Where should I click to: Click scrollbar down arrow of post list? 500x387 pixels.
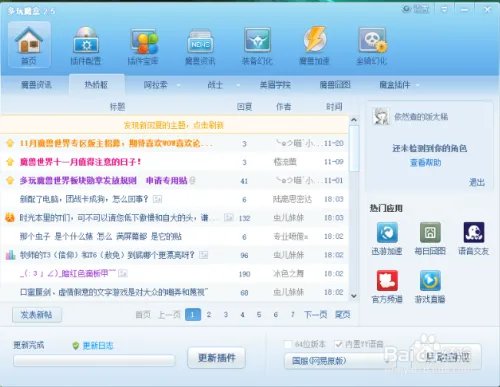pyautogui.click(x=354, y=296)
